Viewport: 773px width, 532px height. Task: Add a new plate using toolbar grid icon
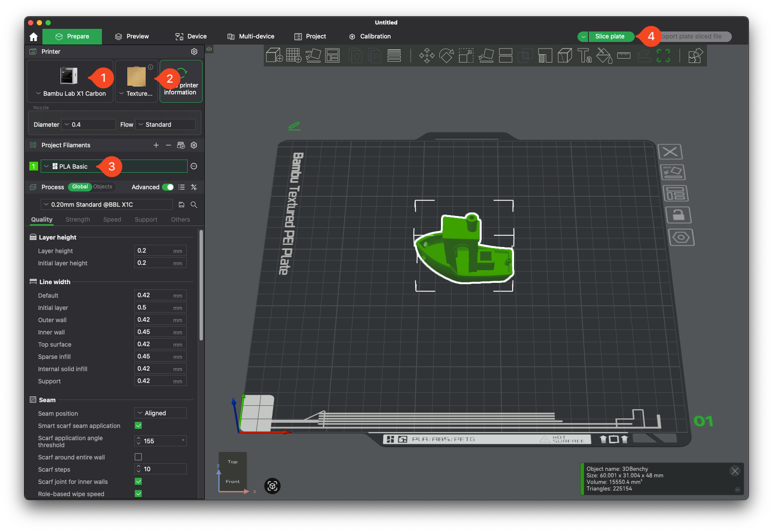pyautogui.click(x=294, y=56)
